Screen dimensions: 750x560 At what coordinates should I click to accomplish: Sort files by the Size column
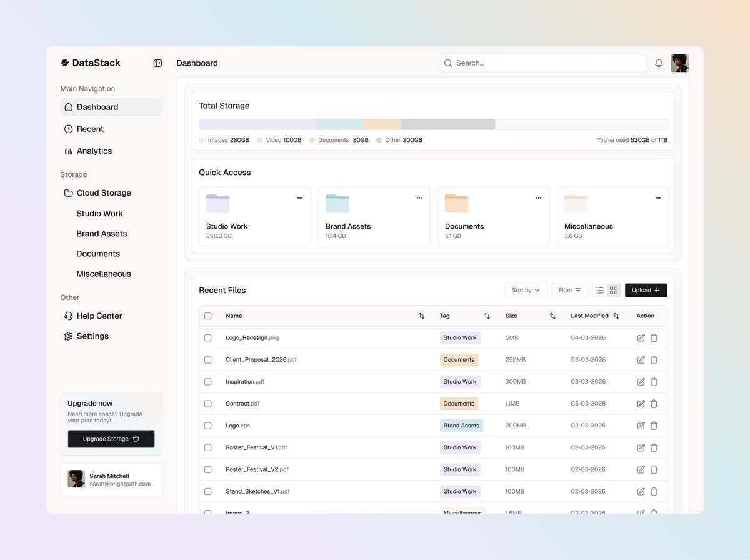coord(552,316)
